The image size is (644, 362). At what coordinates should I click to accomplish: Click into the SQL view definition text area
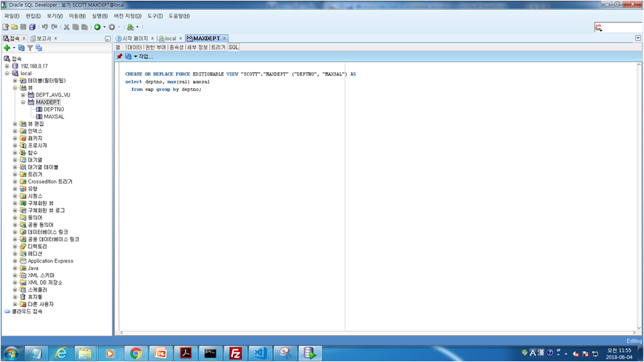coord(378,197)
